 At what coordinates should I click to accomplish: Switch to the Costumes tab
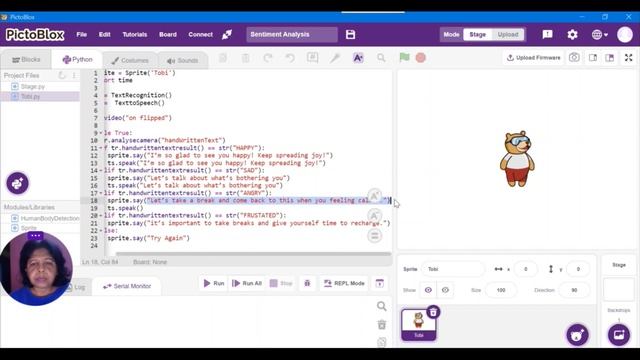click(x=130, y=60)
